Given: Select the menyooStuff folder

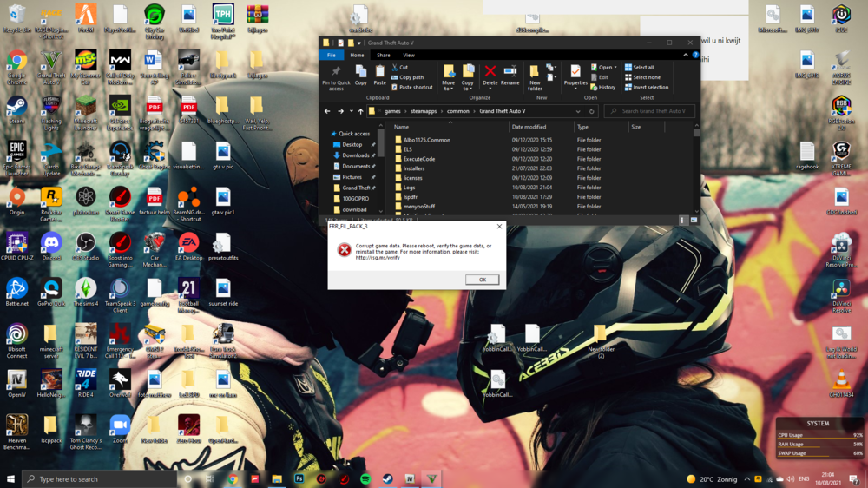Looking at the screenshot, I should point(419,206).
